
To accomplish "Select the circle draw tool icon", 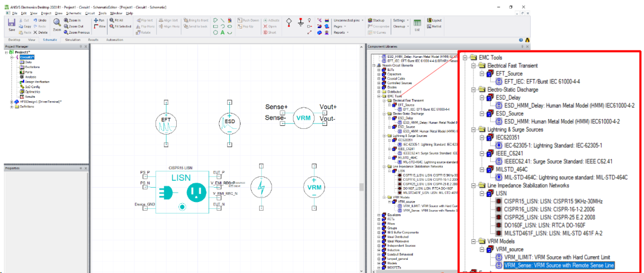I will pyautogui.click(x=215, y=32).
